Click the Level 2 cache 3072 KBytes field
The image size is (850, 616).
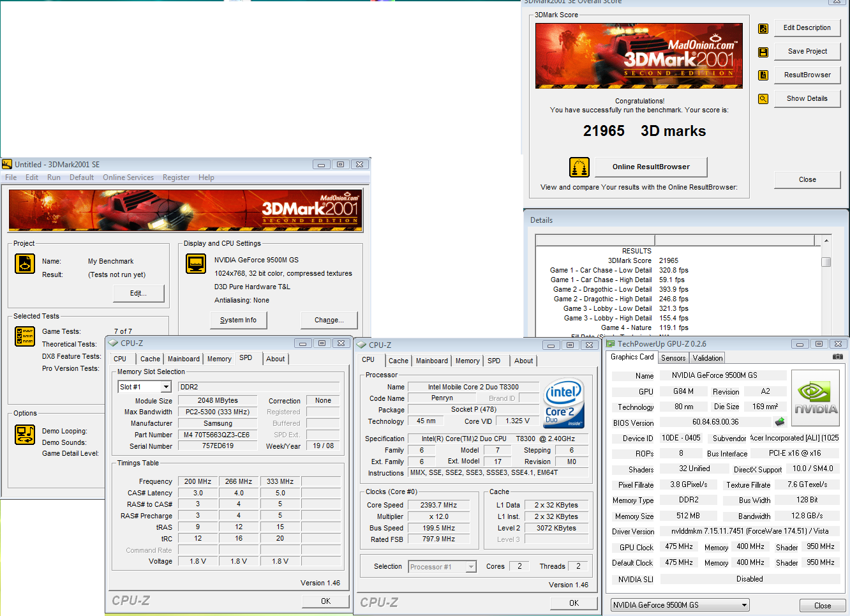(x=556, y=529)
